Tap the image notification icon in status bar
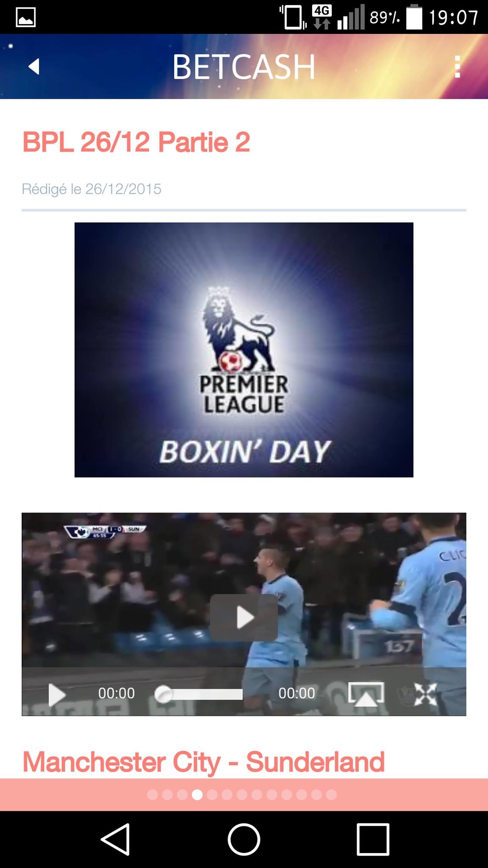The image size is (488, 868). point(25,17)
